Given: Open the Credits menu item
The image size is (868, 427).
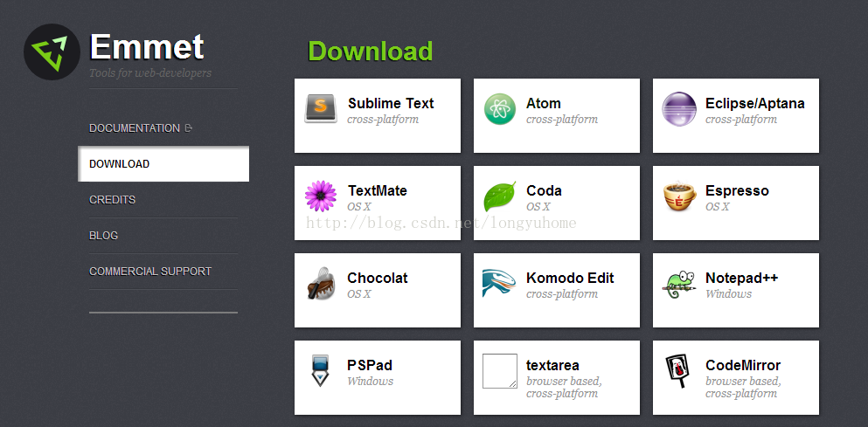Looking at the screenshot, I should tap(113, 200).
